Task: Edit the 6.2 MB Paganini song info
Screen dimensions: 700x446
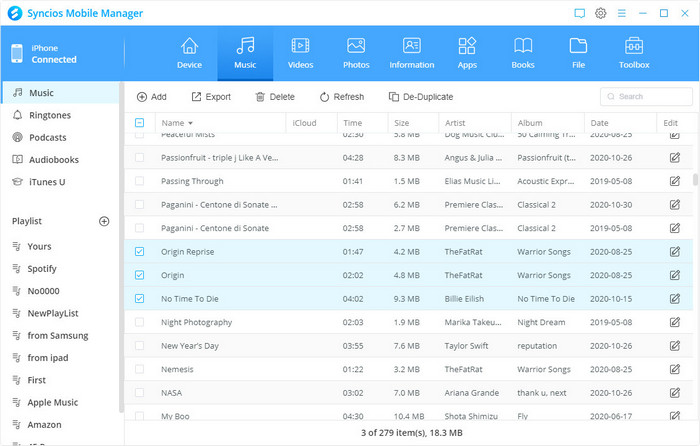Action: (x=675, y=205)
